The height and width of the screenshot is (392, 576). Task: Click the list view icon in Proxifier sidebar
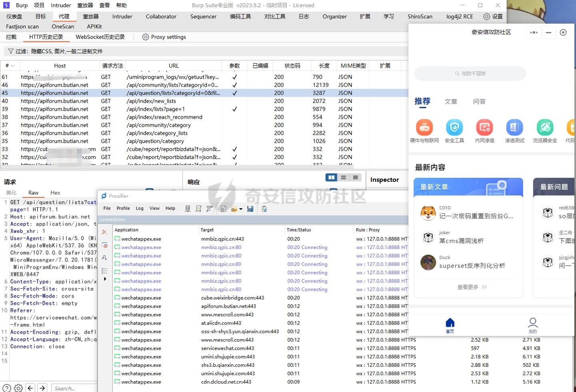[104, 271]
